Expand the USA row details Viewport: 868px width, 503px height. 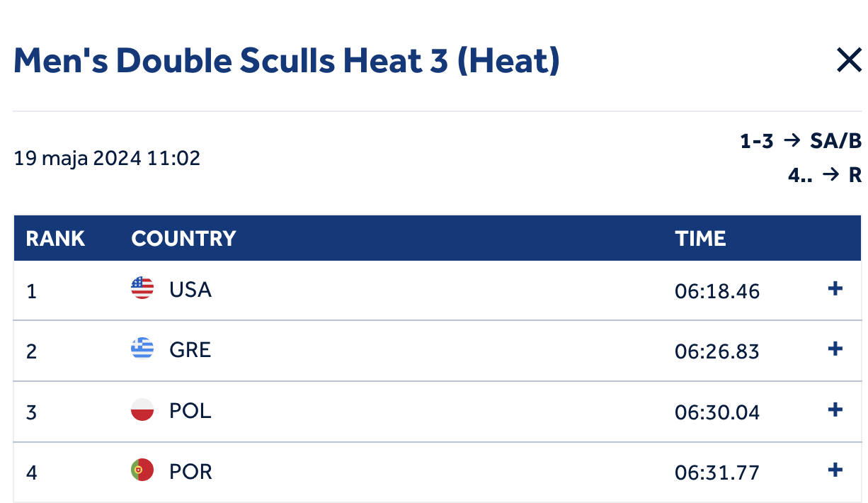tap(835, 289)
